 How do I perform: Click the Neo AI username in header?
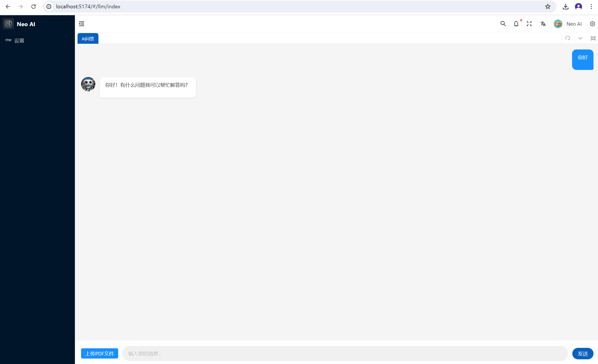(x=574, y=24)
